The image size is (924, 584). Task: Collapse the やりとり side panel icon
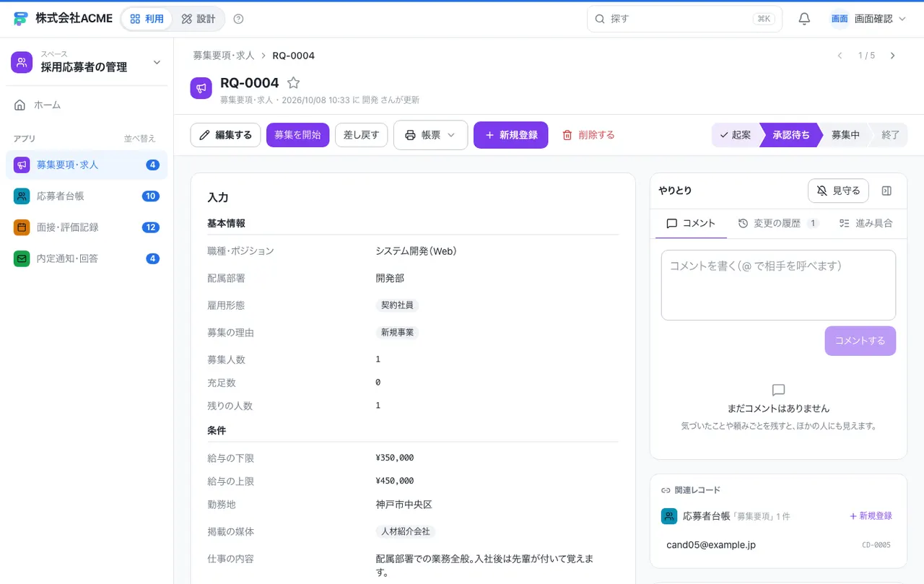pyautogui.click(x=886, y=191)
